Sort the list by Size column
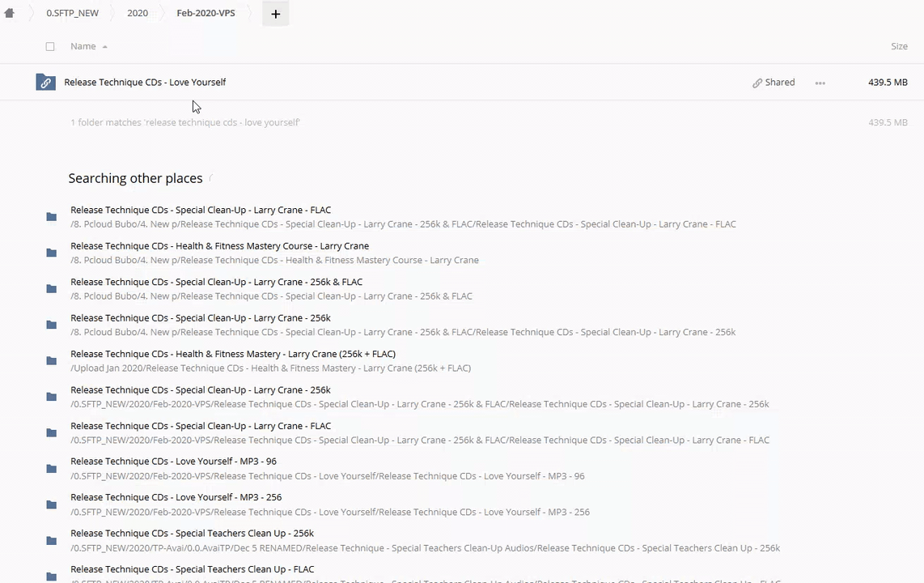 (x=899, y=46)
